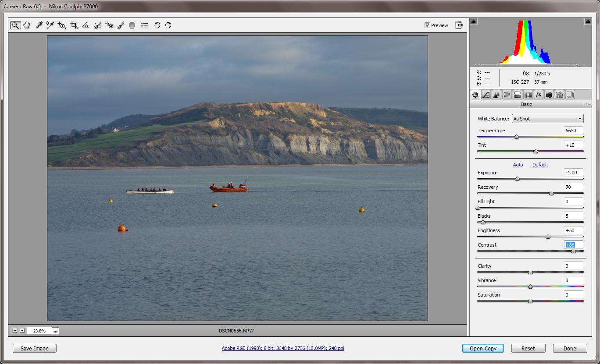Select the Straighten tool

click(x=86, y=25)
